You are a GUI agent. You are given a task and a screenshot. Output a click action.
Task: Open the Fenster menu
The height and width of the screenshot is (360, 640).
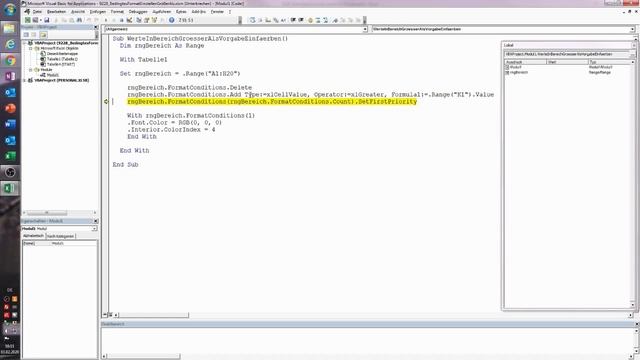tap(217, 12)
